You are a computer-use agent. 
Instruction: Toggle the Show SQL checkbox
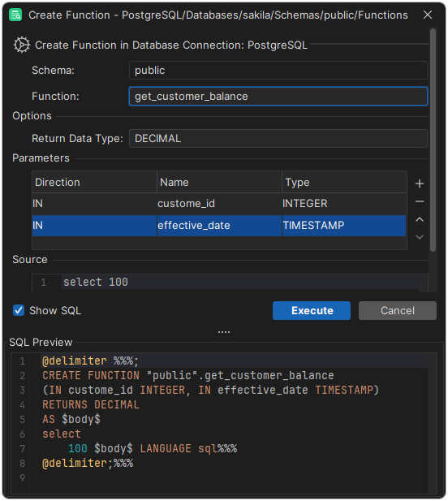pos(19,310)
